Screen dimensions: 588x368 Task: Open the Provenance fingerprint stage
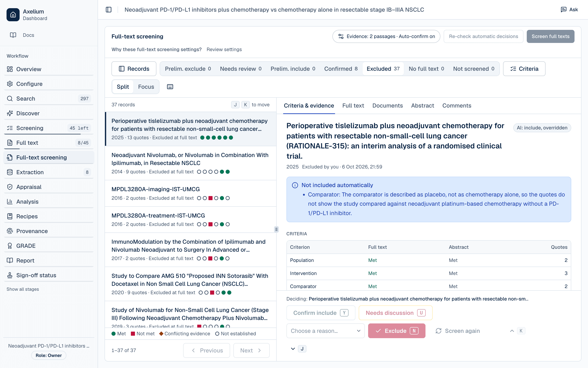[x=49, y=231]
